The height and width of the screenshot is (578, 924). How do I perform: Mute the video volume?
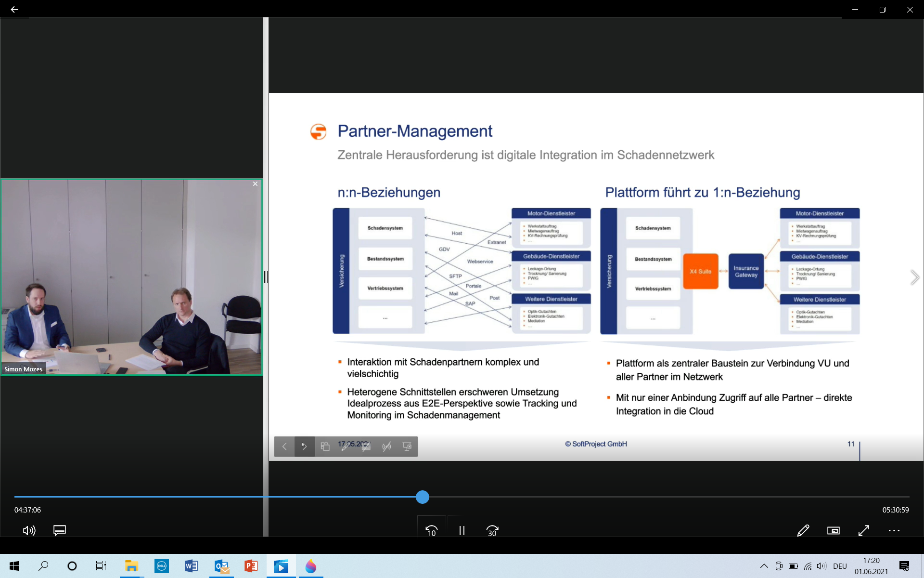tap(29, 530)
